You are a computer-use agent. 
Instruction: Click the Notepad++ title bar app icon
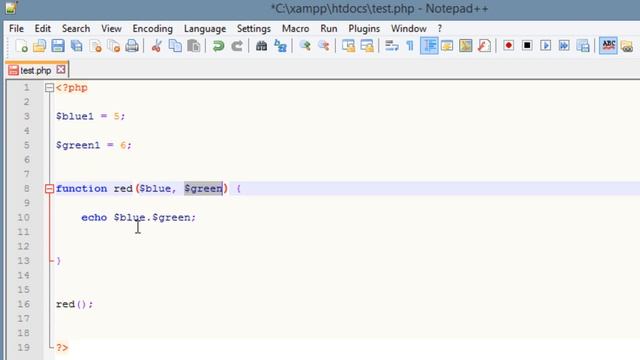tap(11, 8)
